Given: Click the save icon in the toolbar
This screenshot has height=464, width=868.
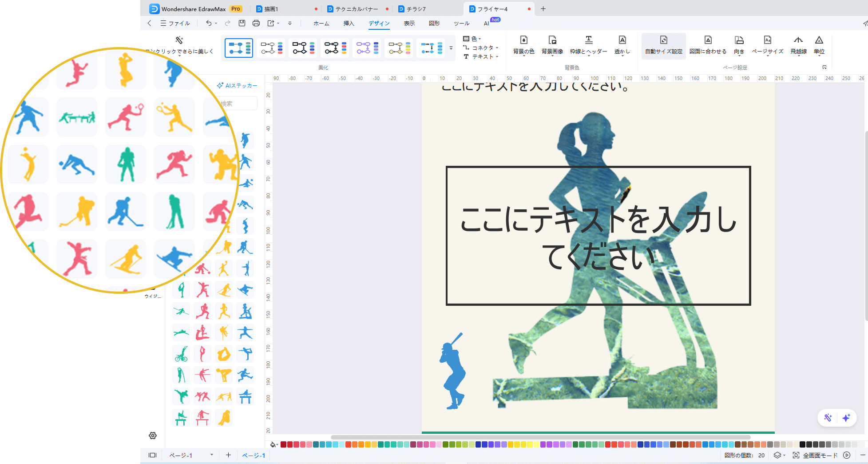Looking at the screenshot, I should [x=242, y=23].
